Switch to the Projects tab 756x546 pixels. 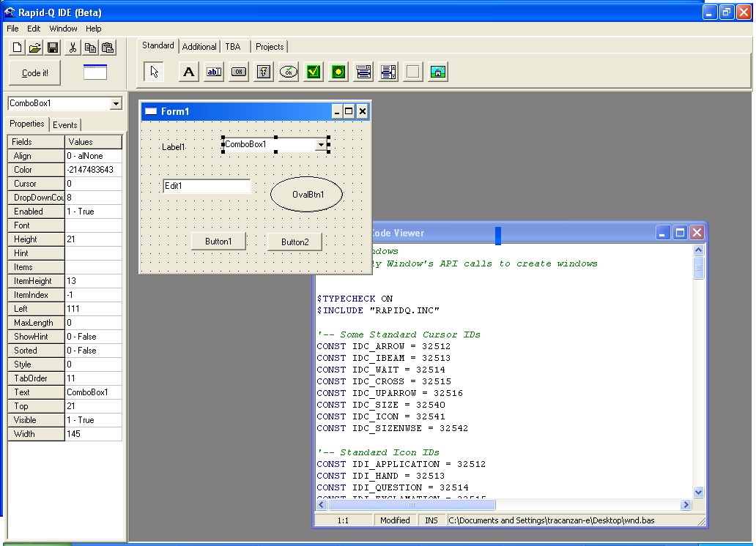click(270, 47)
